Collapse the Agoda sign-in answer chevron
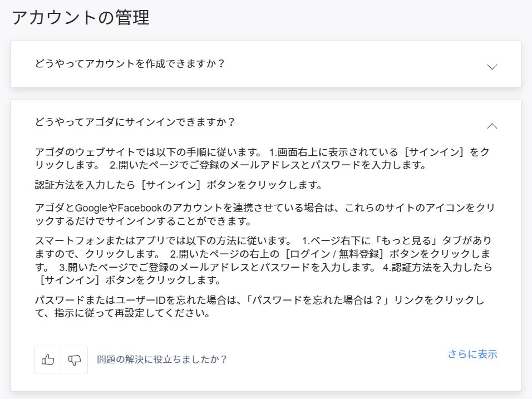The height and width of the screenshot is (399, 532). pyautogui.click(x=491, y=126)
